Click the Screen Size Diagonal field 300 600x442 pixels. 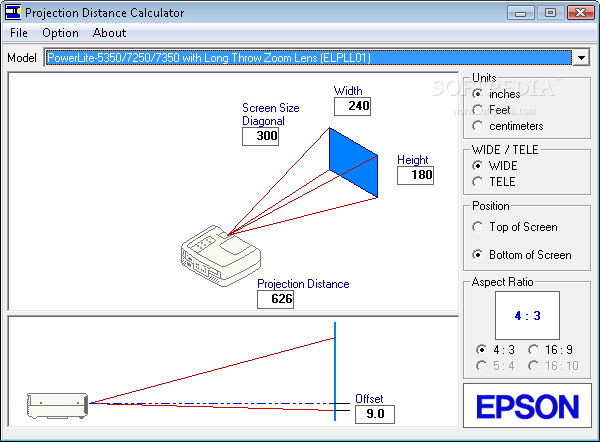coord(261,136)
